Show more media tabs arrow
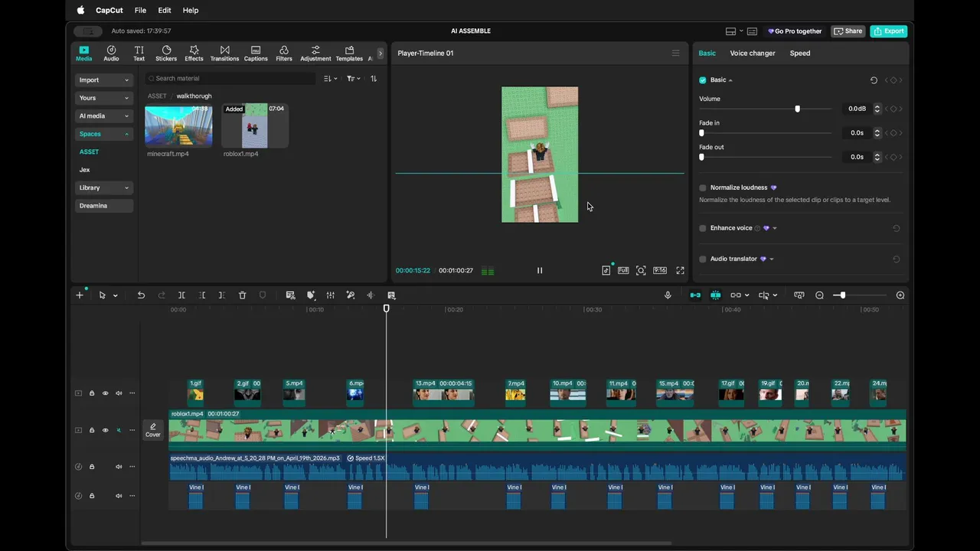This screenshot has height=551, width=980. coord(381,54)
